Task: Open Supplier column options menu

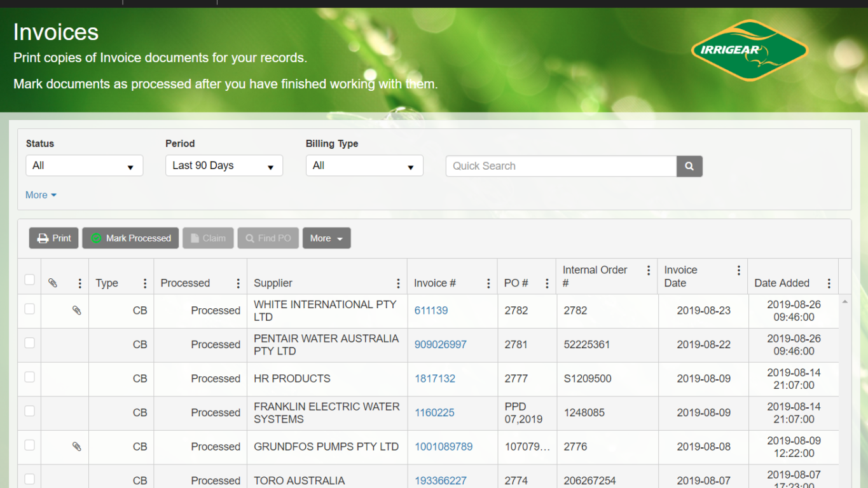Action: [398, 283]
